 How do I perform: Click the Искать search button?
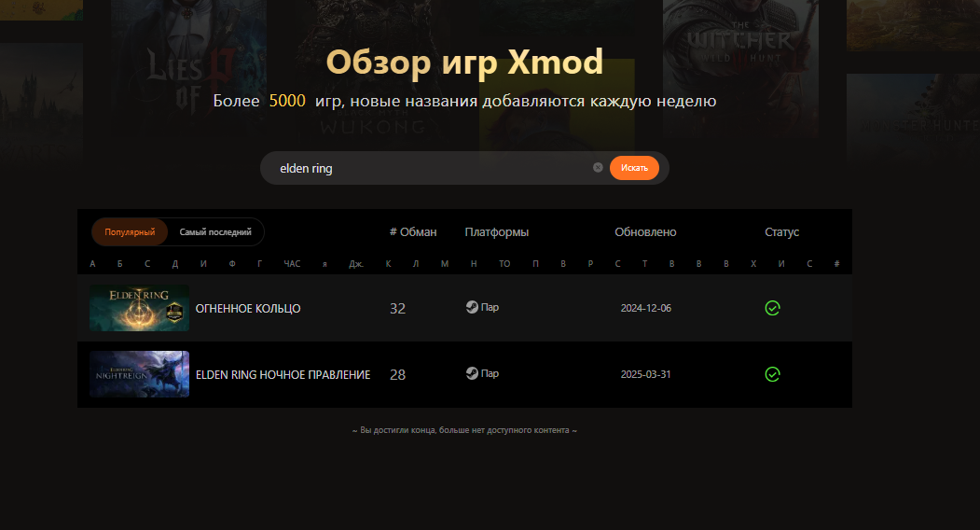coord(634,168)
